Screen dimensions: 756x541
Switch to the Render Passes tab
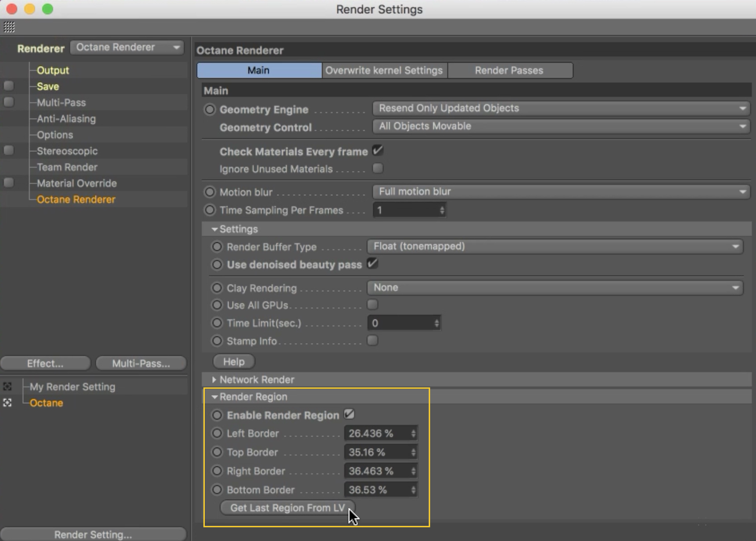pos(510,70)
